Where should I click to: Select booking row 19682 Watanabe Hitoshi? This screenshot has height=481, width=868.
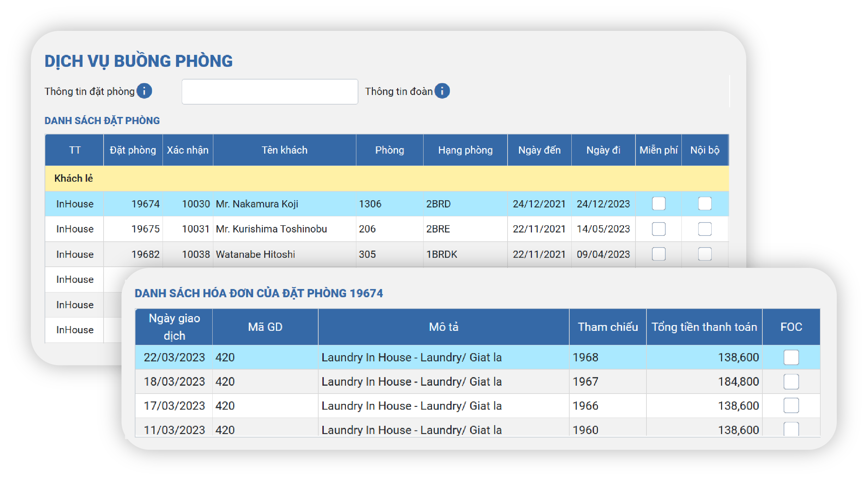[x=255, y=254]
